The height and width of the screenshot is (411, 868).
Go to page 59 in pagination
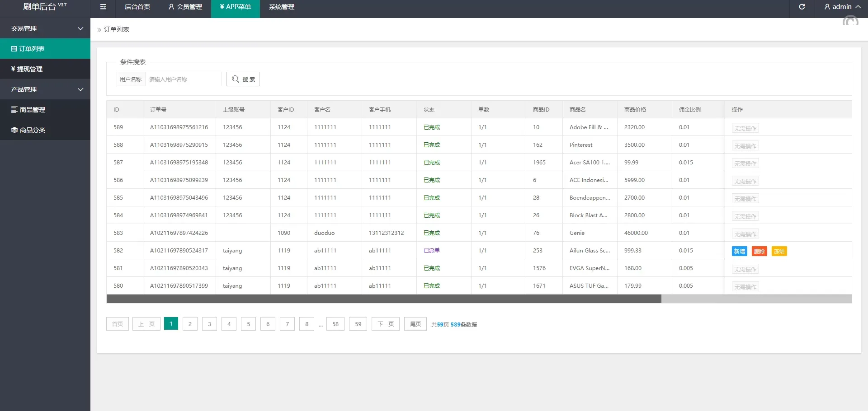[x=358, y=324]
